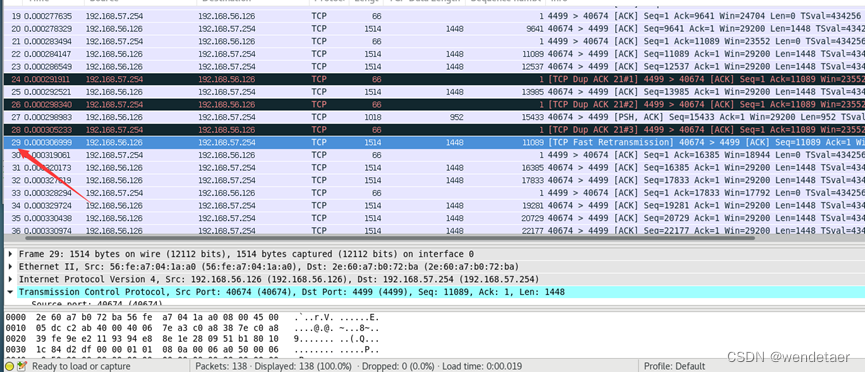
Task: Expand the Frame 29 details row
Action: [x=11, y=254]
